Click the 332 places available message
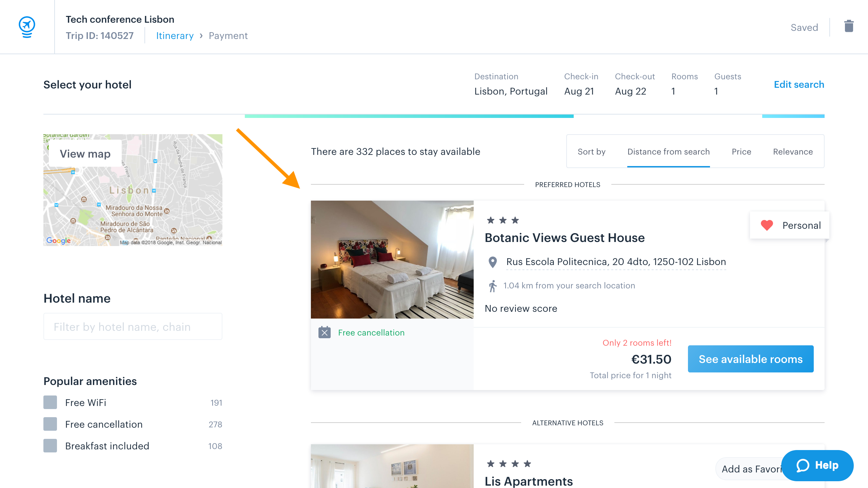868x488 pixels. coord(396,151)
